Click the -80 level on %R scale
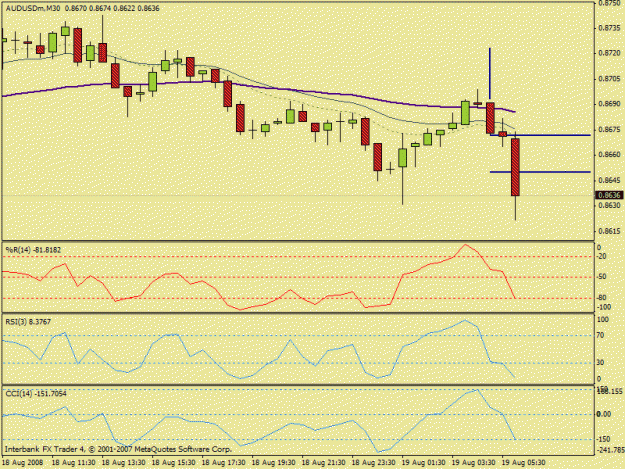The height and width of the screenshot is (469, 625). (602, 298)
